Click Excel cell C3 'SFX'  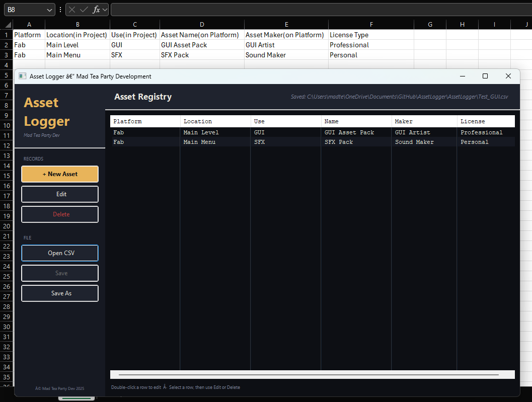tap(135, 55)
